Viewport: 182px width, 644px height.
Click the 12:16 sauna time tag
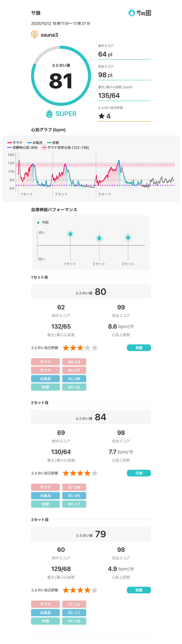pyautogui.click(x=74, y=604)
